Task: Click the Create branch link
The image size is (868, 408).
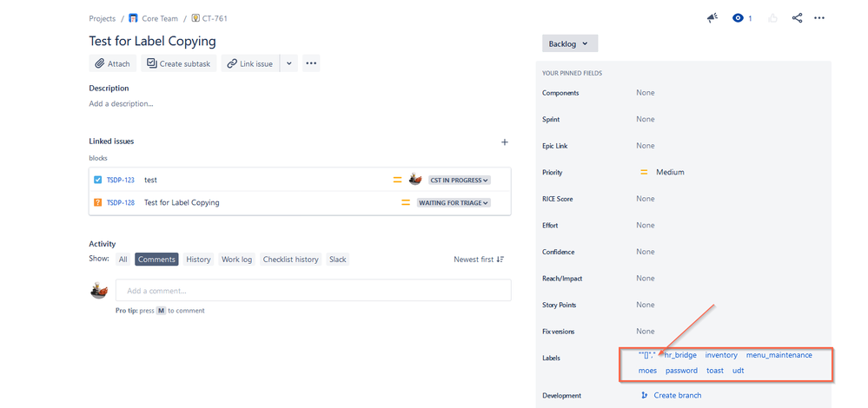Action: point(678,395)
